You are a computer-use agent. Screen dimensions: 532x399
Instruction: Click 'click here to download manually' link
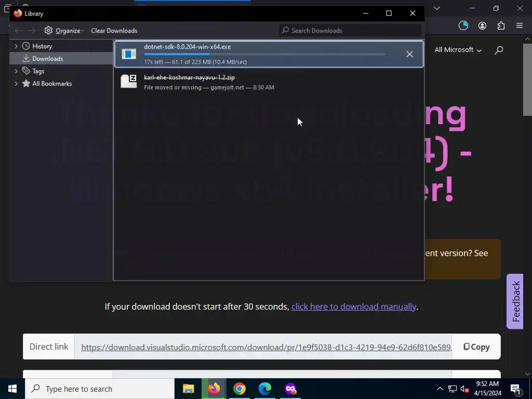coord(353,307)
